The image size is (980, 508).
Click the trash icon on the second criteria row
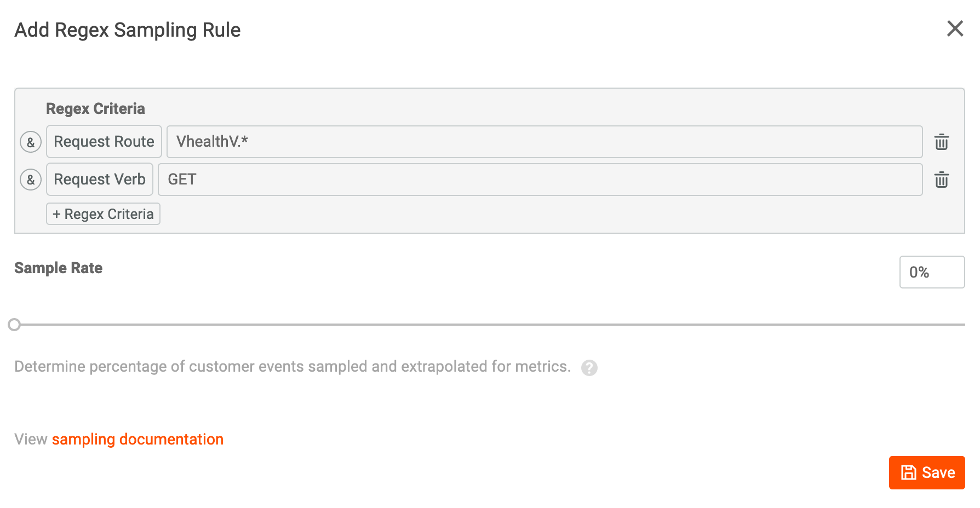(x=942, y=180)
